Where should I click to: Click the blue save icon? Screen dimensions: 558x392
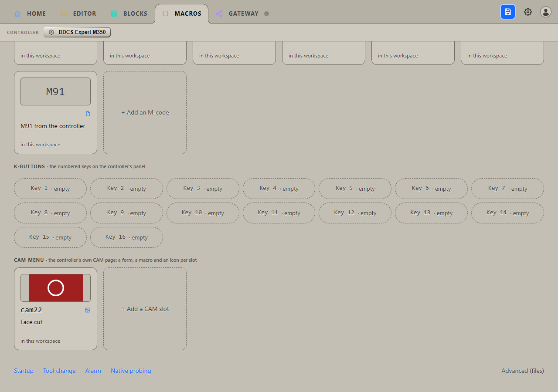(x=508, y=12)
